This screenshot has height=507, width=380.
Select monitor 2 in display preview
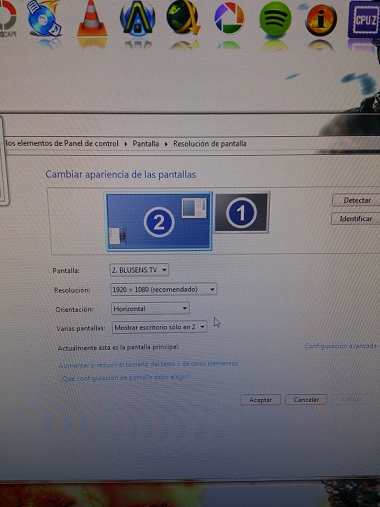coord(159,221)
